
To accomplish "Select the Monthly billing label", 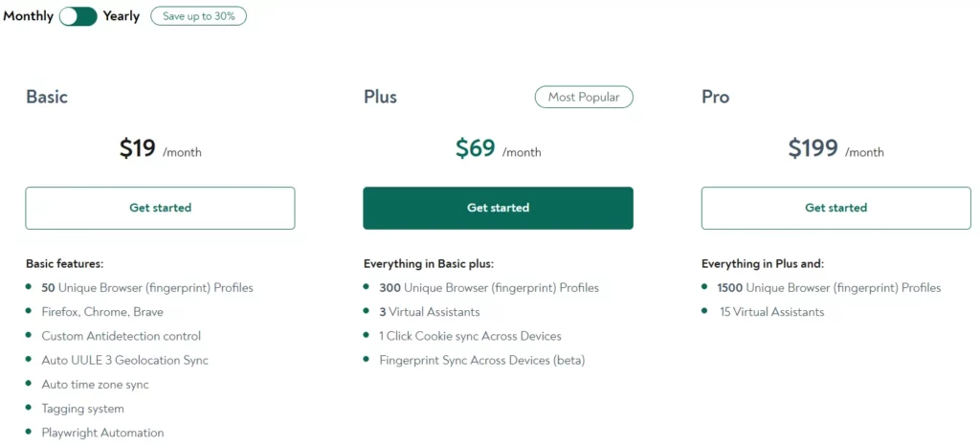I will pos(29,16).
